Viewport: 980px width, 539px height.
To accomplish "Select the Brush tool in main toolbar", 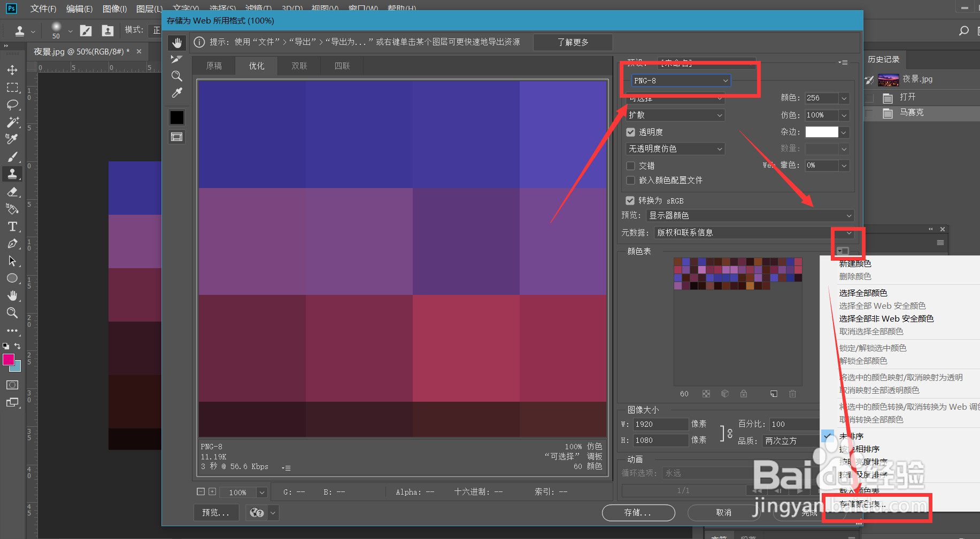I will [12, 157].
